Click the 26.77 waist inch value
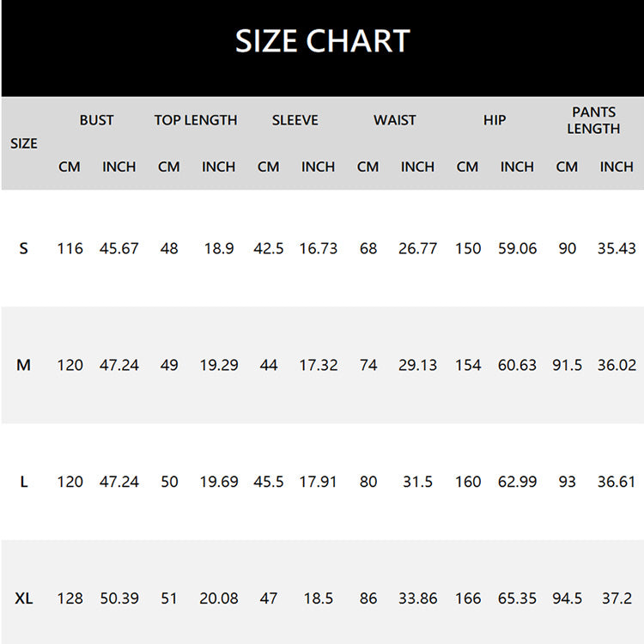This screenshot has width=644, height=644. point(417,248)
